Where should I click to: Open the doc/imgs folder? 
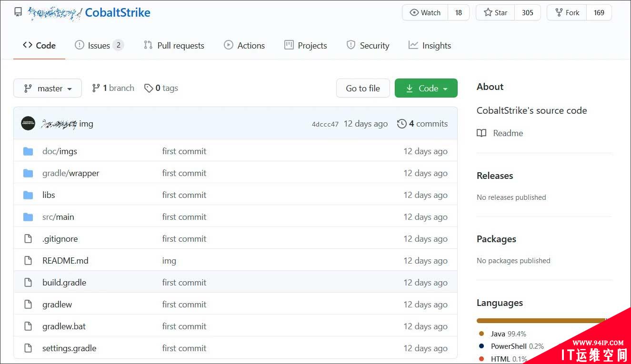click(60, 151)
